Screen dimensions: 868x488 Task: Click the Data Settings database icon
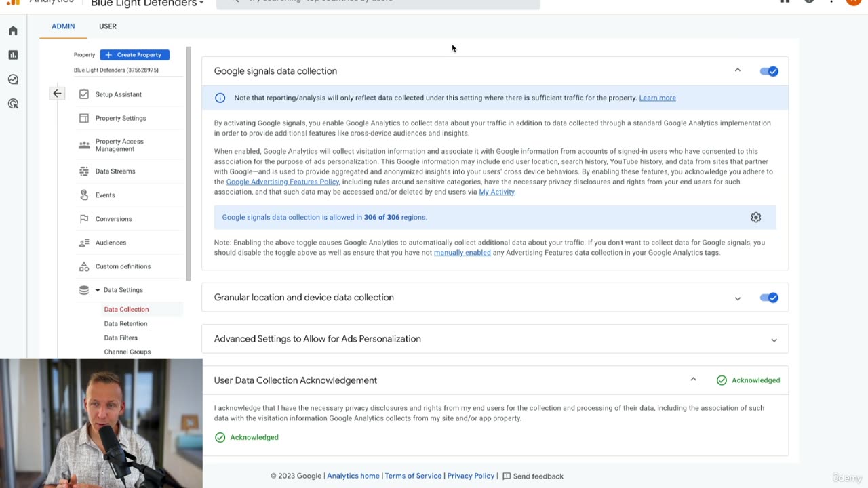coord(84,290)
